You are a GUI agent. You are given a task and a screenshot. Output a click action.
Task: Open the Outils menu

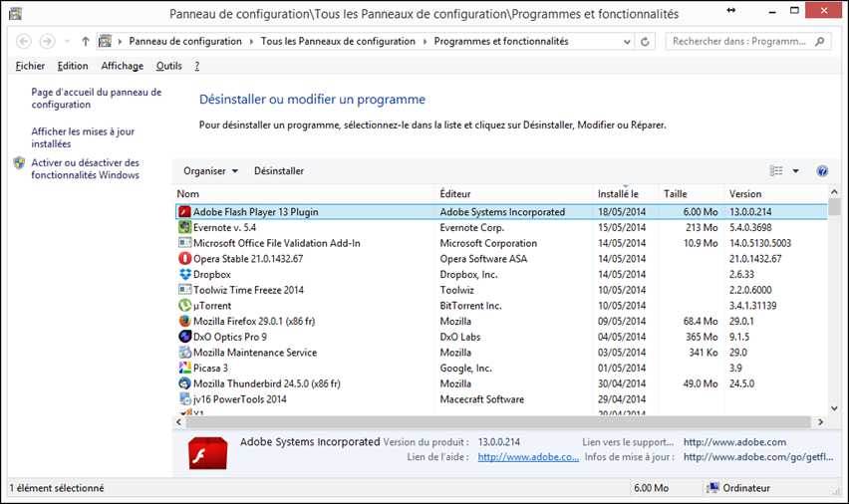click(169, 66)
